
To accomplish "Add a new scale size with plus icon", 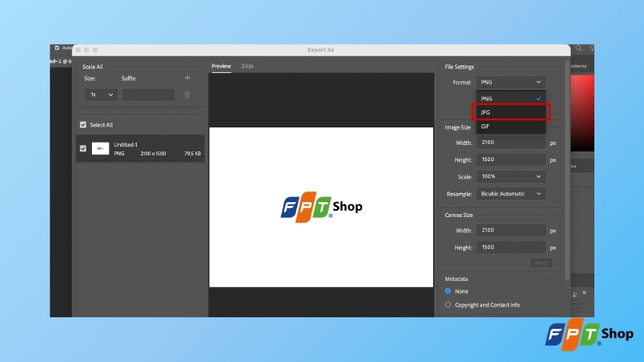I will 188,78.
